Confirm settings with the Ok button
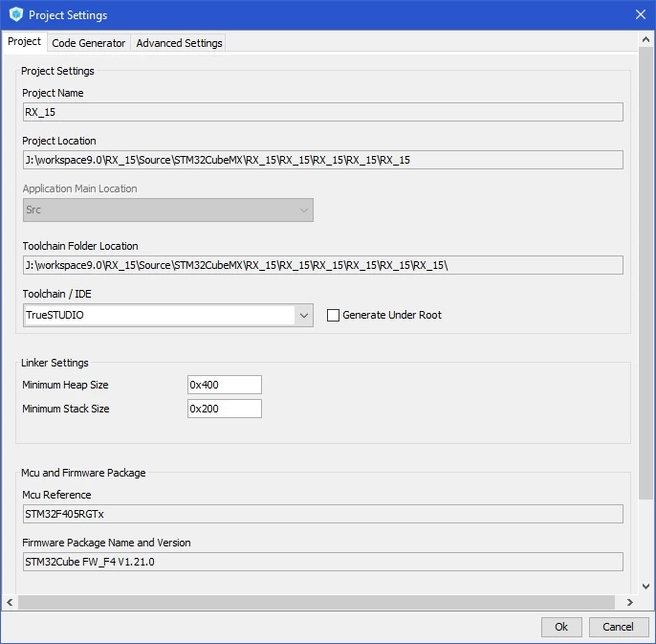The width and height of the screenshot is (656, 644). (x=561, y=627)
